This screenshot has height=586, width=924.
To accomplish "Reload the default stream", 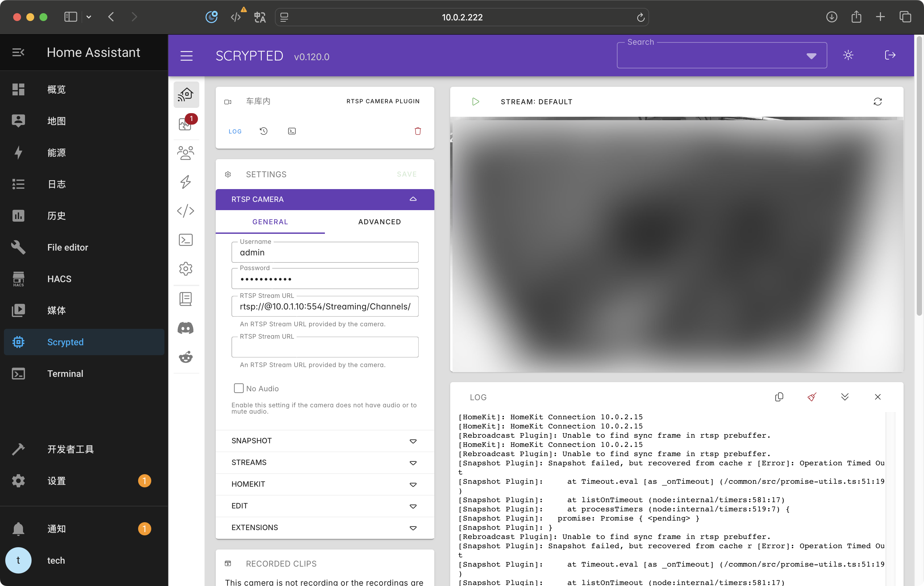I will [x=878, y=101].
